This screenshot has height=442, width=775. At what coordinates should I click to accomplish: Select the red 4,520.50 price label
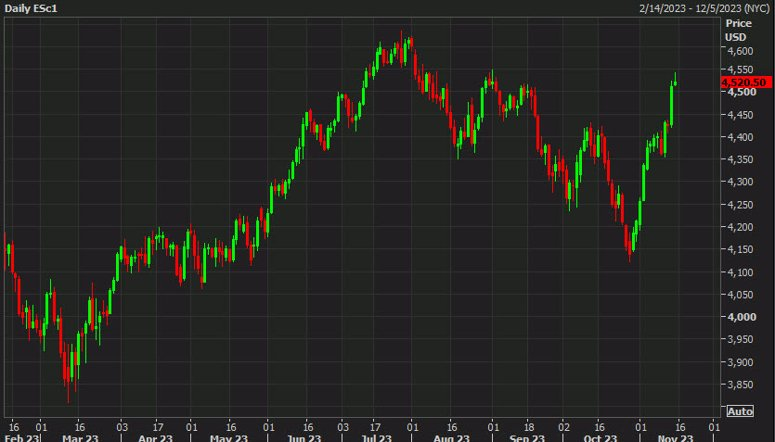(746, 83)
